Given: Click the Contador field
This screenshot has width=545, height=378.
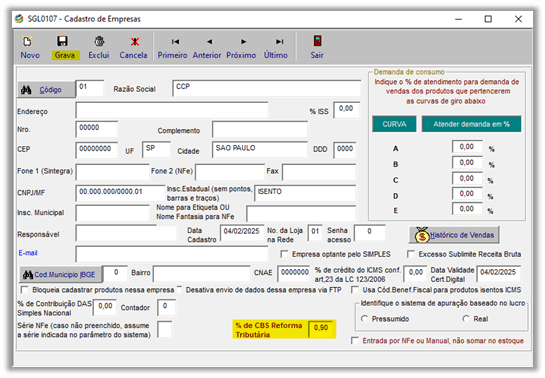Looking at the screenshot, I should (166, 307).
